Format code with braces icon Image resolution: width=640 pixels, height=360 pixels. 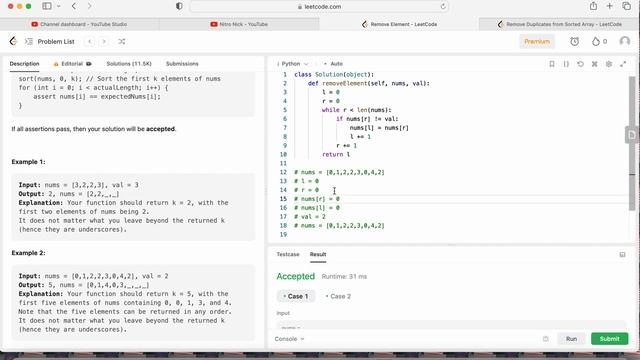(566, 64)
